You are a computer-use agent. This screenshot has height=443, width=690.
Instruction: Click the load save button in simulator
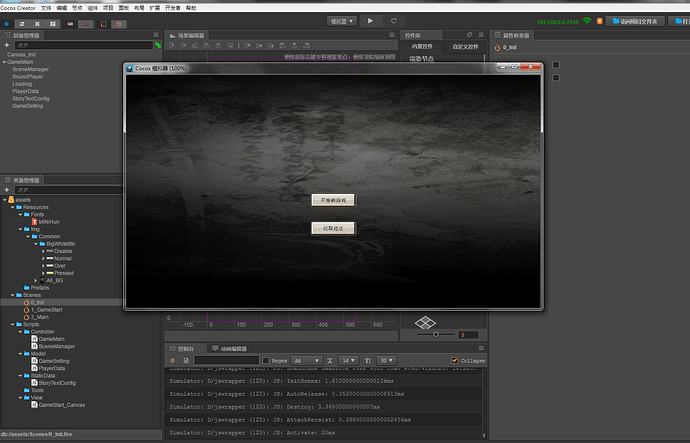(x=333, y=228)
